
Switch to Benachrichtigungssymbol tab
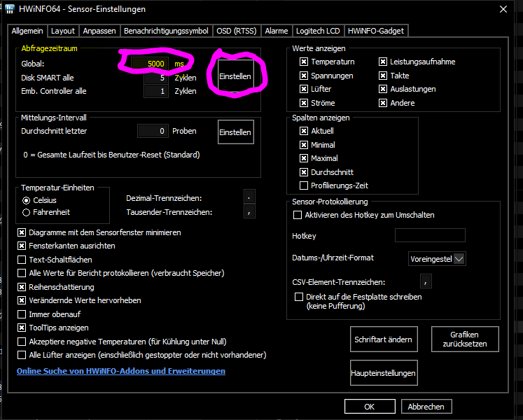166,31
